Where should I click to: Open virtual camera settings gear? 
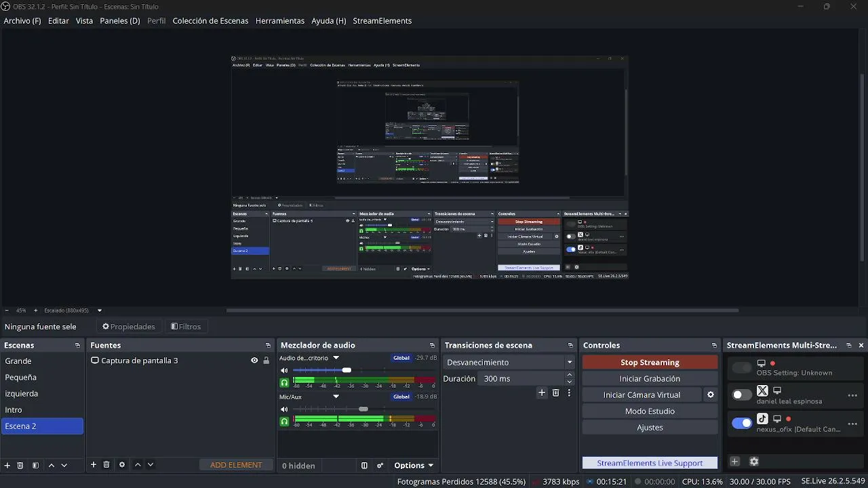[x=711, y=394]
